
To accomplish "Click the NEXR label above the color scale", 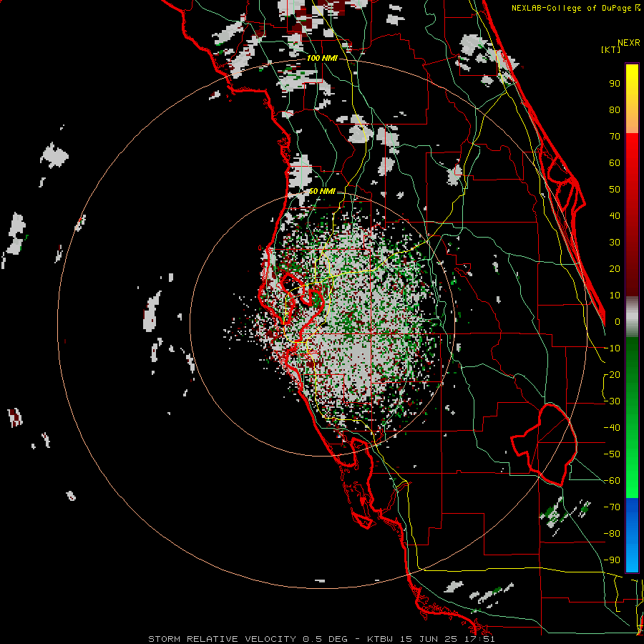I will coord(629,43).
